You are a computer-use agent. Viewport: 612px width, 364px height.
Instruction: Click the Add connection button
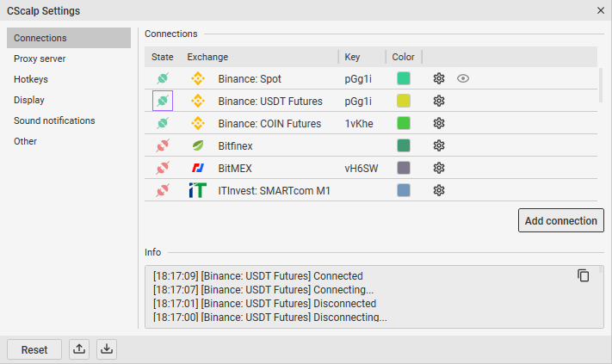[561, 220]
